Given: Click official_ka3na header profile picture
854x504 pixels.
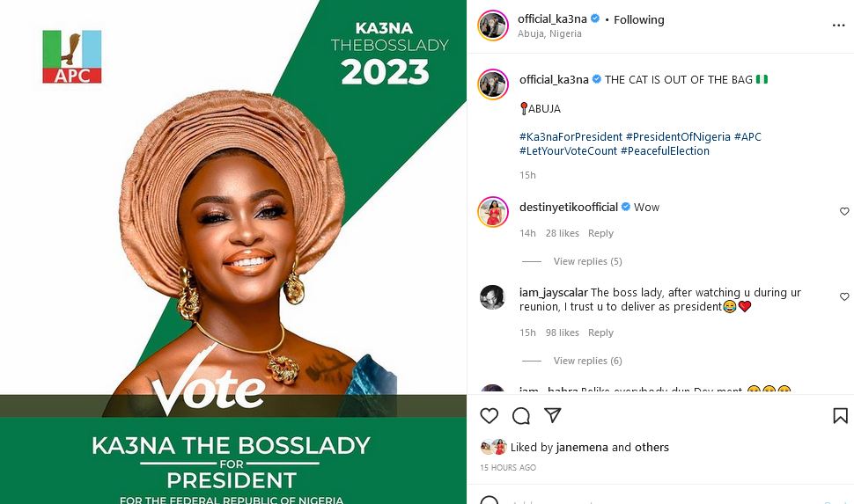Looking at the screenshot, I should (x=493, y=26).
